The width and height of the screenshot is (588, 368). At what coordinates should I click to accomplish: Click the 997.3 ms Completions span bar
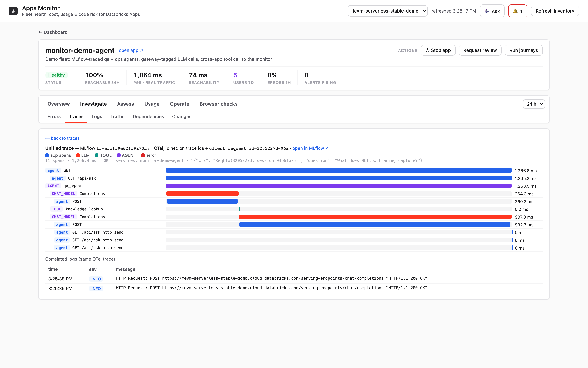tap(375, 217)
